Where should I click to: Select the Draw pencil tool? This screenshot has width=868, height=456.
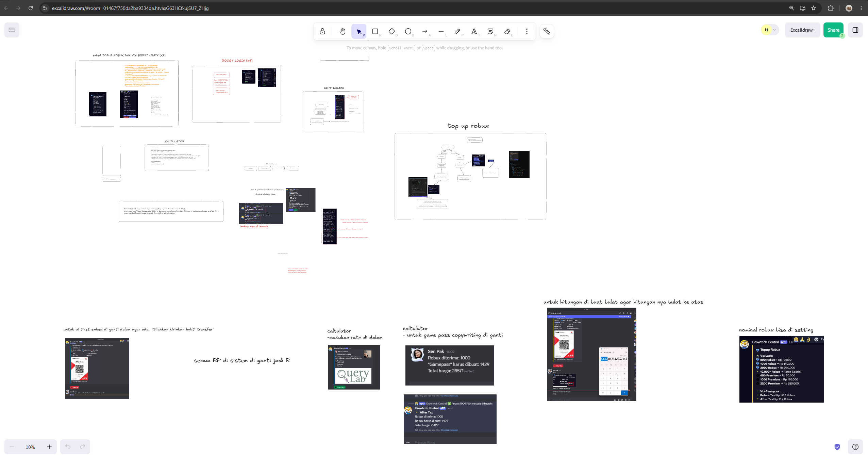coord(457,31)
